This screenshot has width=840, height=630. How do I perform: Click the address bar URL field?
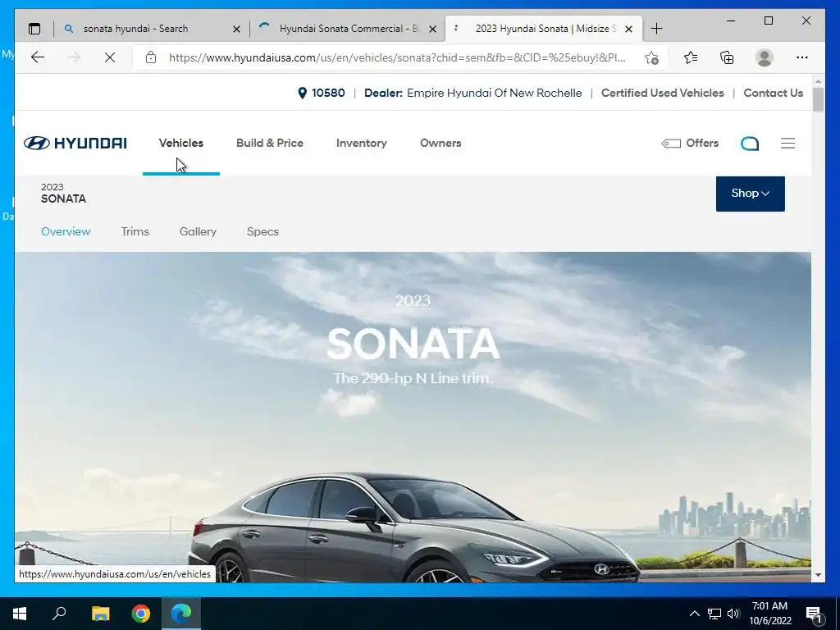tap(396, 57)
